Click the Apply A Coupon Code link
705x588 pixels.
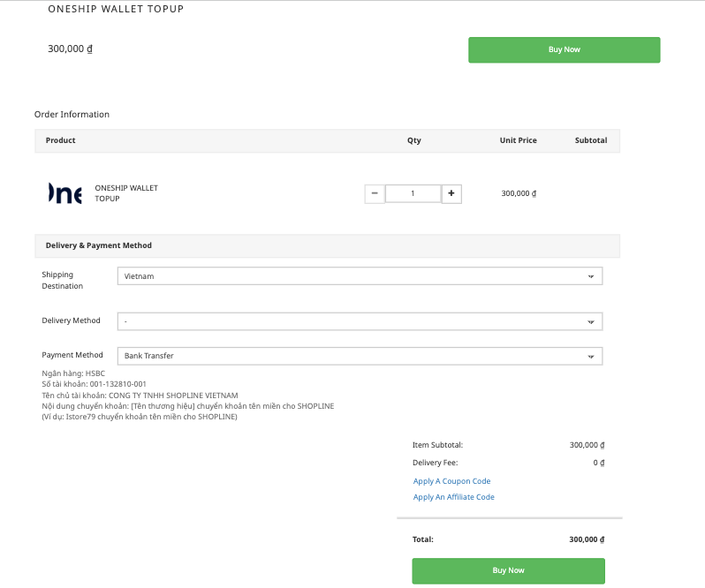pos(451,481)
